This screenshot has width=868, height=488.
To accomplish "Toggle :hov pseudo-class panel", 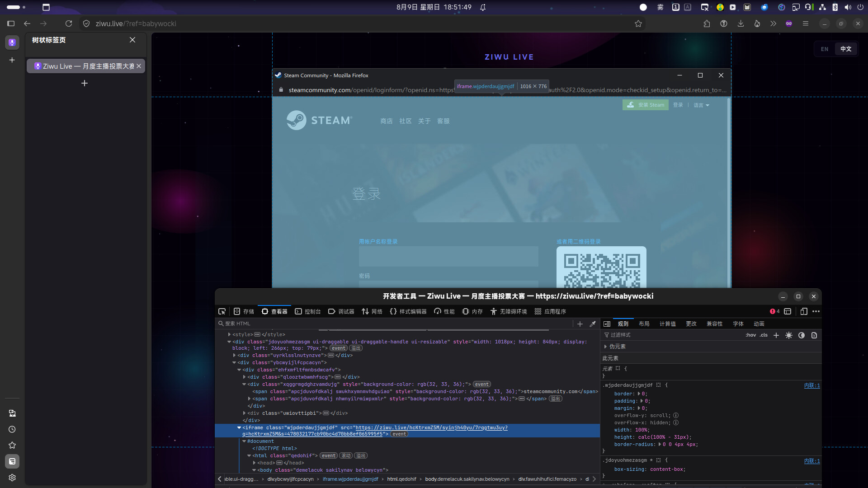I will click(x=751, y=335).
